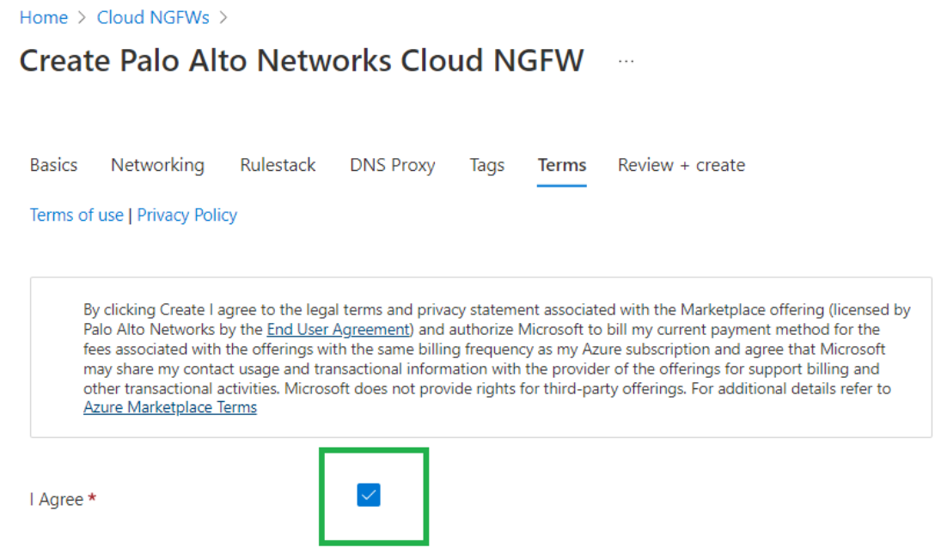Click the I Agree field label
The width and height of the screenshot is (935, 560).
pos(57,499)
